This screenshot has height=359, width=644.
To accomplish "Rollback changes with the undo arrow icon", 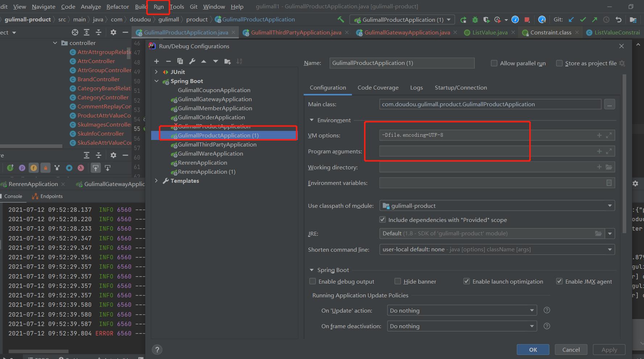I will coord(619,20).
